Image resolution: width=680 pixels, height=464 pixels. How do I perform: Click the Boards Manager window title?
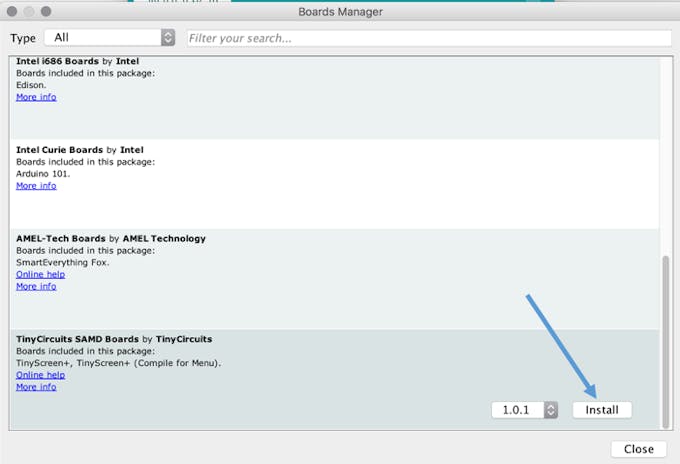point(340,12)
